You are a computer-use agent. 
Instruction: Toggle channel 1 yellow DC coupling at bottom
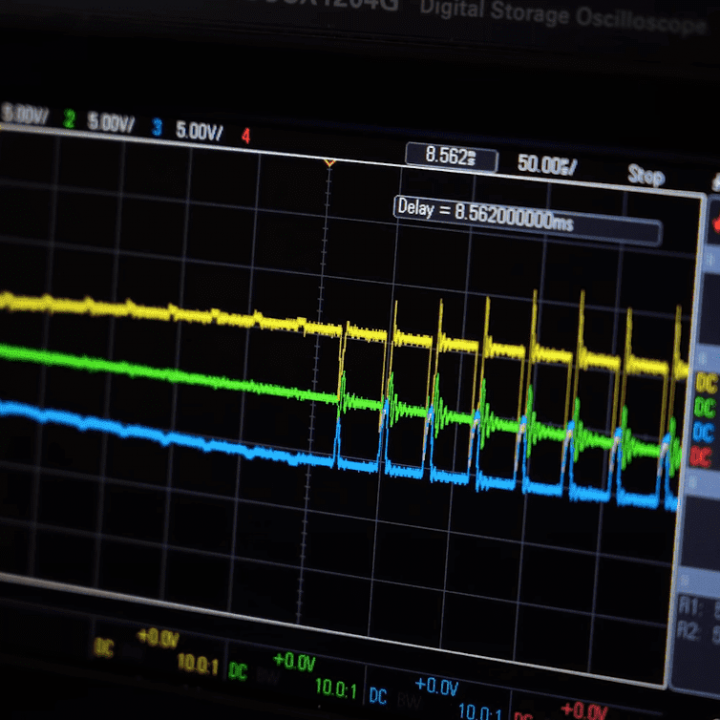pyautogui.click(x=104, y=648)
